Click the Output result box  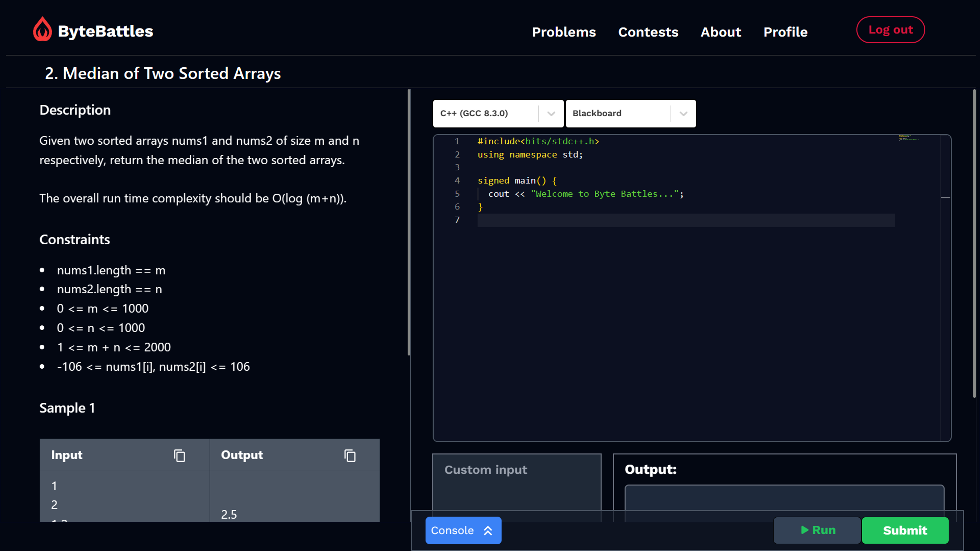click(785, 503)
